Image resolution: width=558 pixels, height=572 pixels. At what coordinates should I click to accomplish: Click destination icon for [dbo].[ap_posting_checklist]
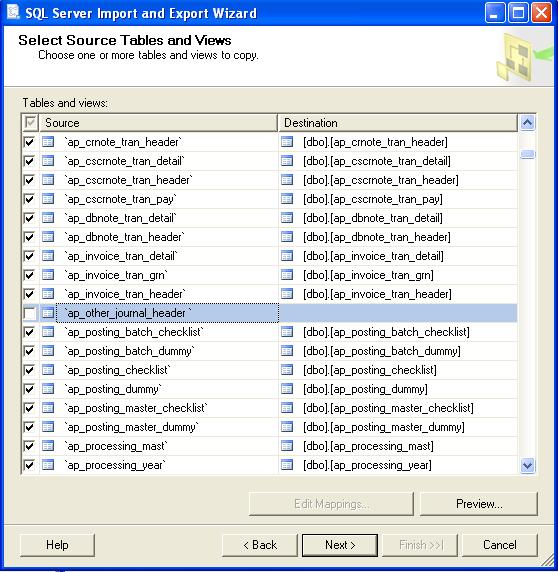(287, 370)
